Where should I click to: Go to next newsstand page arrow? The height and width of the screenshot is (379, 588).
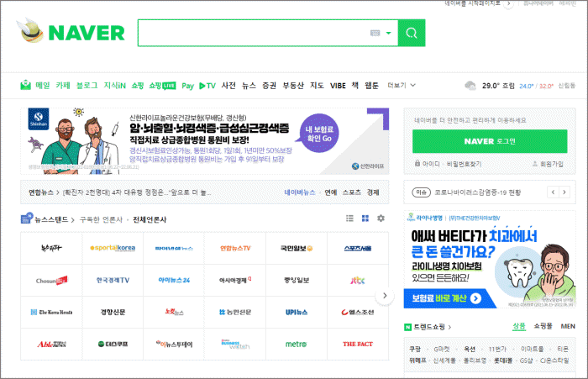pos(385,296)
